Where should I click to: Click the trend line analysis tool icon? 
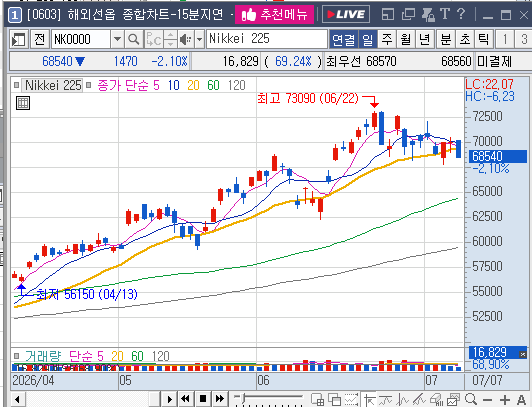[x=419, y=400]
